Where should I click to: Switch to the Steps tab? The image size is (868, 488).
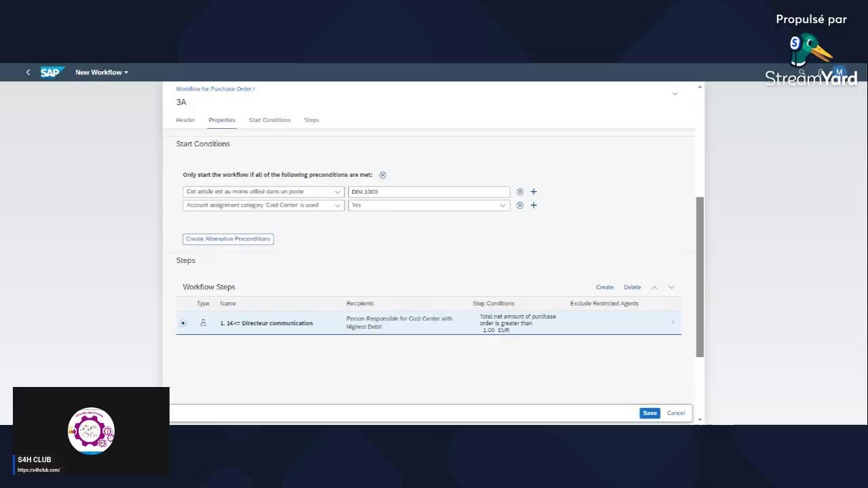[x=311, y=120]
